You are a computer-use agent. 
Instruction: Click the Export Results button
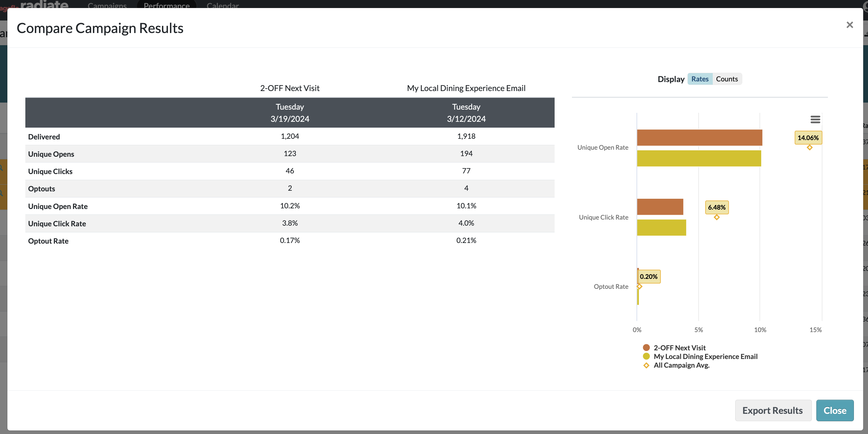pos(773,410)
